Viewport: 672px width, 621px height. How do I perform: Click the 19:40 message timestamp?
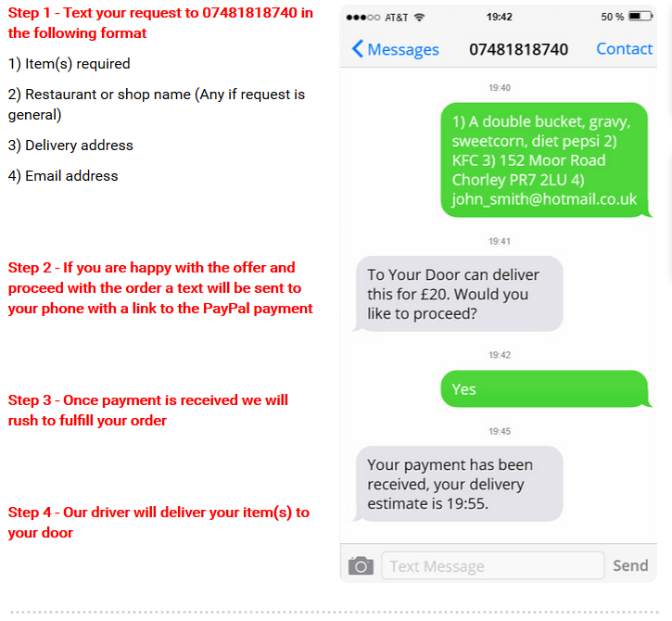(x=500, y=88)
